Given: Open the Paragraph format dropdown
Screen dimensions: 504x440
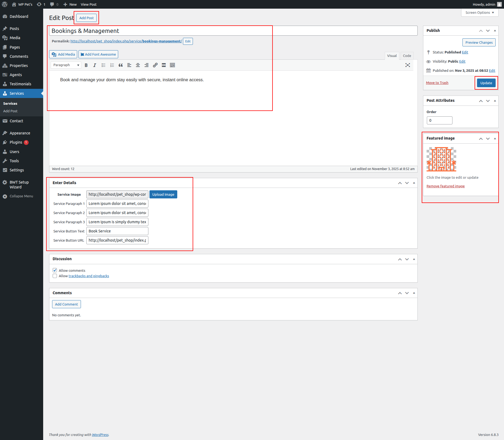Looking at the screenshot, I should click(66, 65).
